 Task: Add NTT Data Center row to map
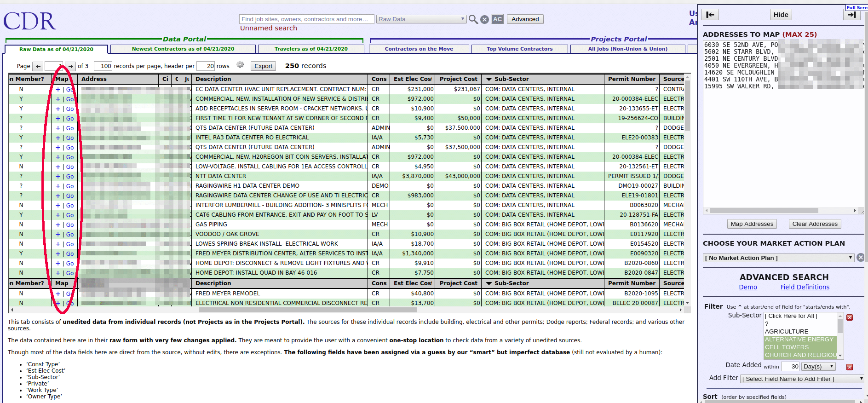[58, 176]
